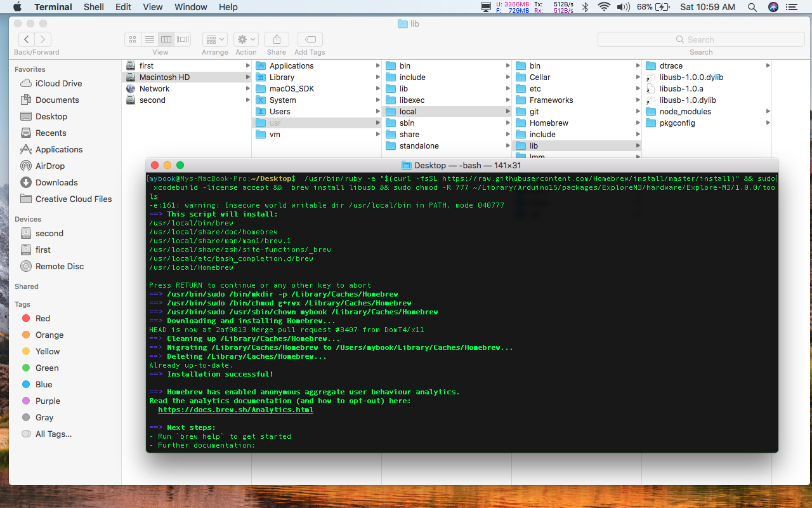Image resolution: width=812 pixels, height=508 pixels.
Task: Click the Finder search field
Action: pos(701,39)
